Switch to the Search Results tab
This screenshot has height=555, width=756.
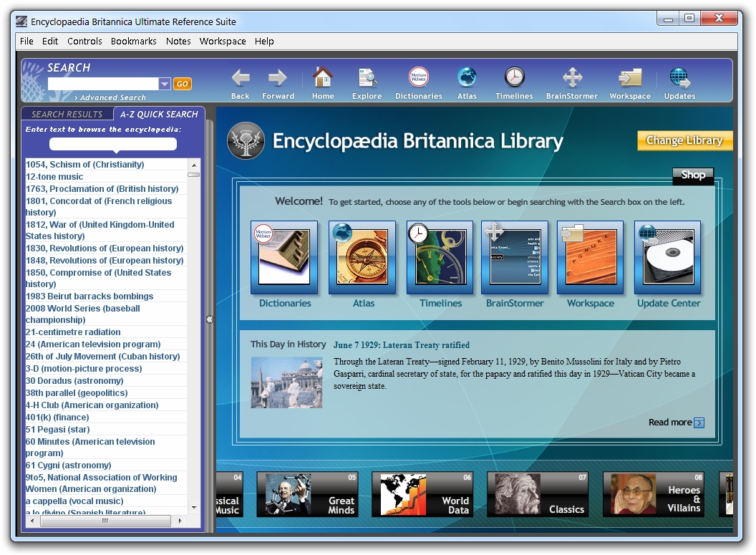pos(67,115)
